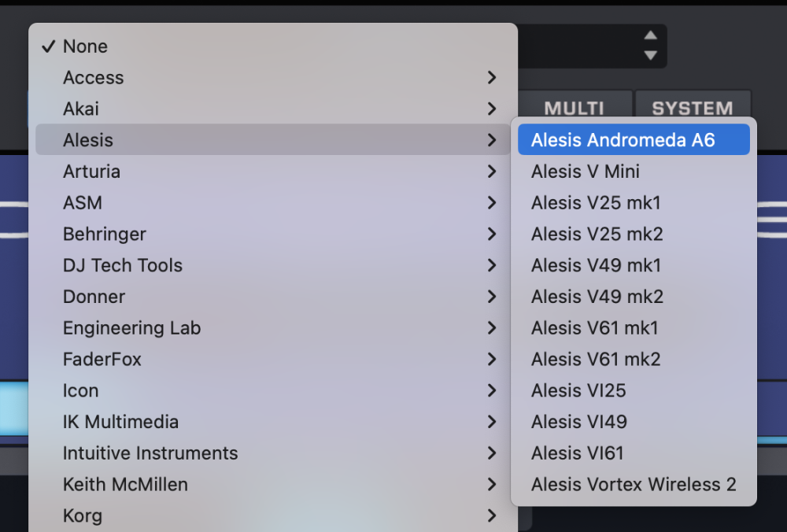Pick Alesis V25 mk2 from submenu
Image resolution: width=787 pixels, height=532 pixels.
pyautogui.click(x=597, y=234)
